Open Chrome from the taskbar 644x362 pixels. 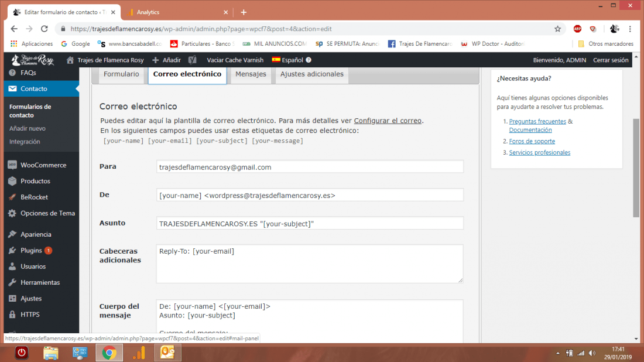click(x=109, y=353)
